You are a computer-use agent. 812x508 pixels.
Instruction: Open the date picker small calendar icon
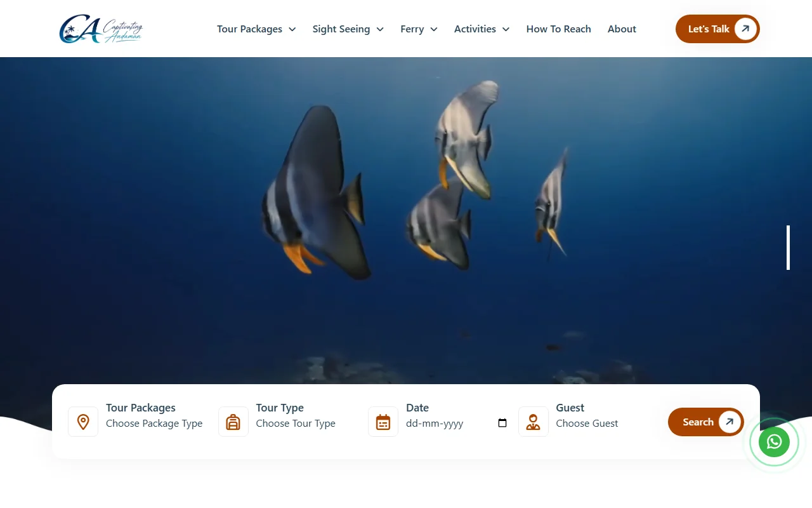502,423
